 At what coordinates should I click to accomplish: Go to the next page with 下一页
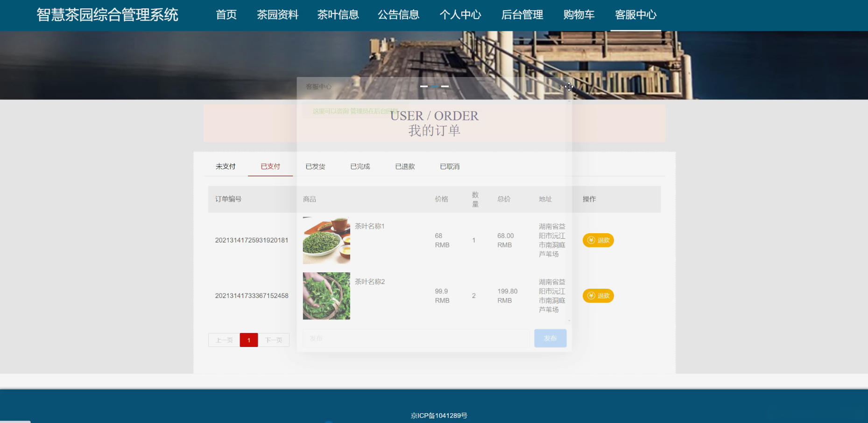pyautogui.click(x=274, y=340)
